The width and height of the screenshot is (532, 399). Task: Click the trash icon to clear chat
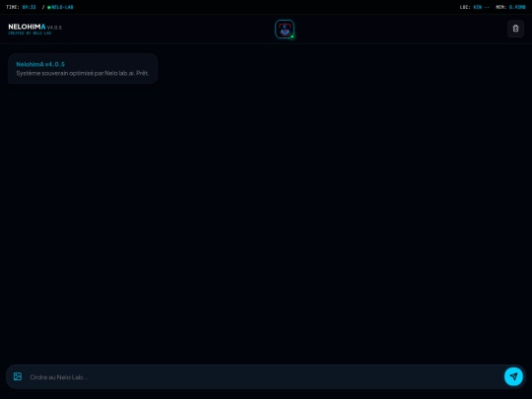tap(515, 29)
